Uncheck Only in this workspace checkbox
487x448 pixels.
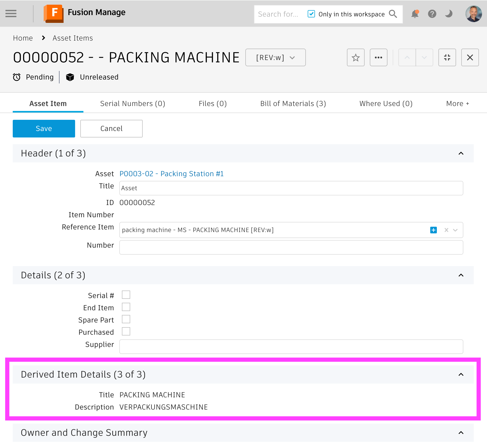pyautogui.click(x=311, y=14)
